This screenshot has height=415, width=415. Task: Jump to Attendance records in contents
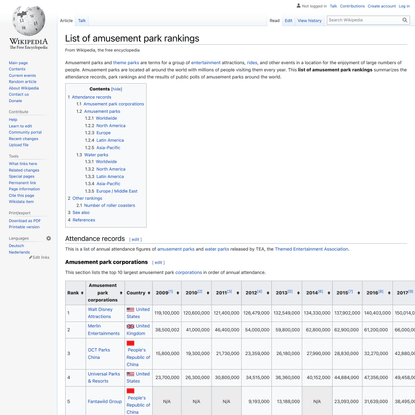(91, 97)
